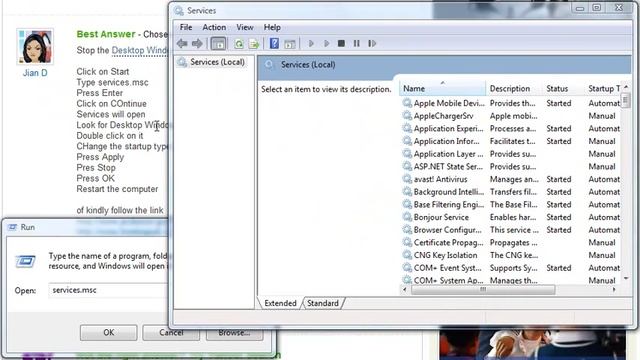Open the File menu
The width and height of the screenshot is (640, 360).
(186, 27)
